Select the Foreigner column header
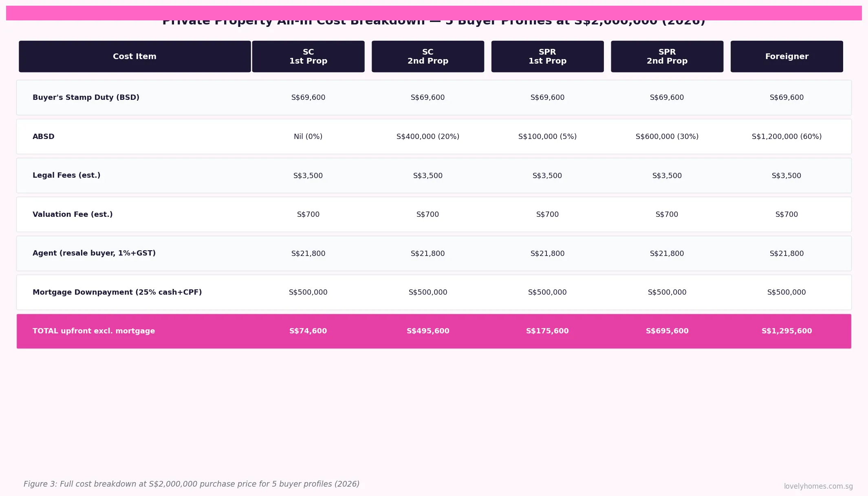868x496 pixels. pos(787,57)
